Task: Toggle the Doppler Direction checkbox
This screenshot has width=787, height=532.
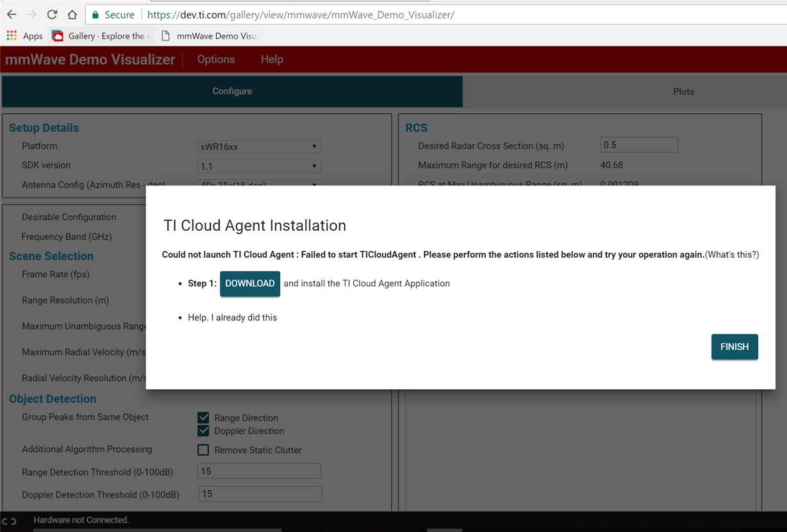Action: pos(203,430)
